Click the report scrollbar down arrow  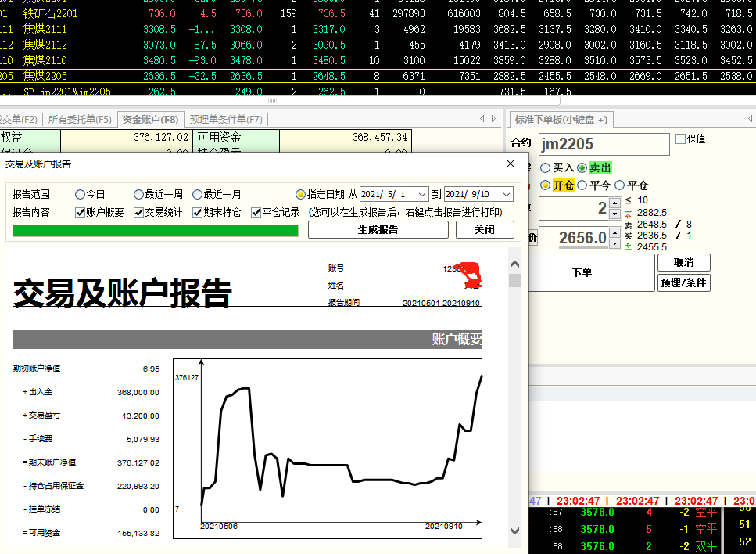pos(514,531)
